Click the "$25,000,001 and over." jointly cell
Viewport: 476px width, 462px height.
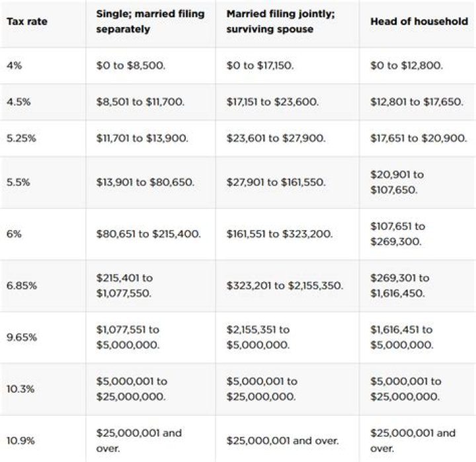coord(282,440)
